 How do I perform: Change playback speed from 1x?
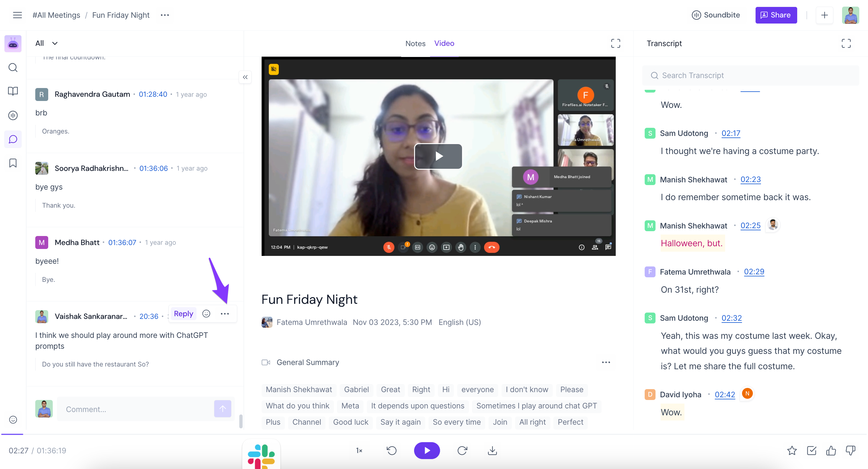tap(359, 451)
